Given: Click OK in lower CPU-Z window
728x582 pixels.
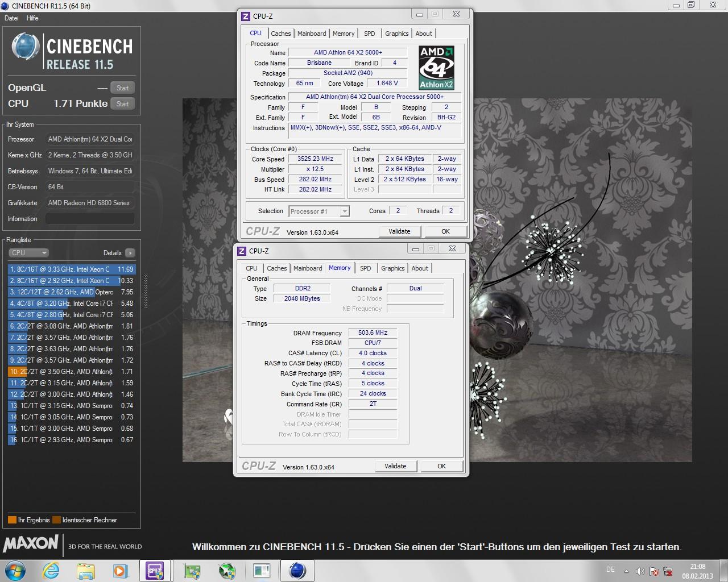Looking at the screenshot, I should click(441, 466).
